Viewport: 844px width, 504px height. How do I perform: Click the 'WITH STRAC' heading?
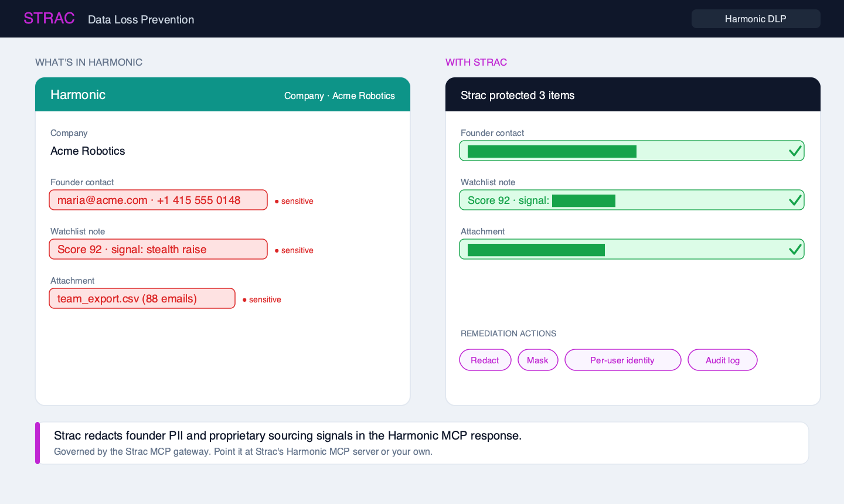(x=476, y=62)
